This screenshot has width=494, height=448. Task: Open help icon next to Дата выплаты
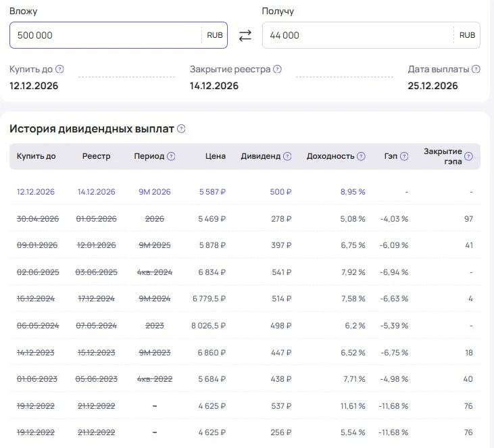click(x=476, y=69)
